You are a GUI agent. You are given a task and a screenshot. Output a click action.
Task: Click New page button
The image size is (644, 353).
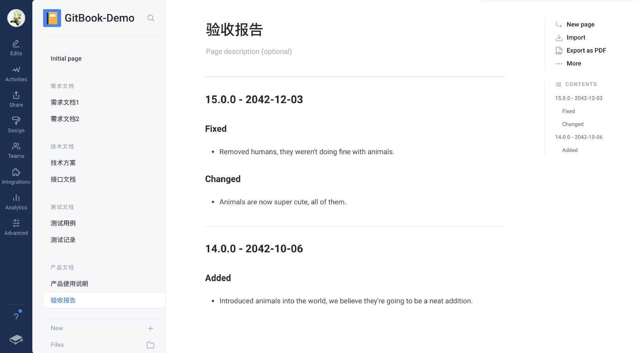[x=580, y=25]
